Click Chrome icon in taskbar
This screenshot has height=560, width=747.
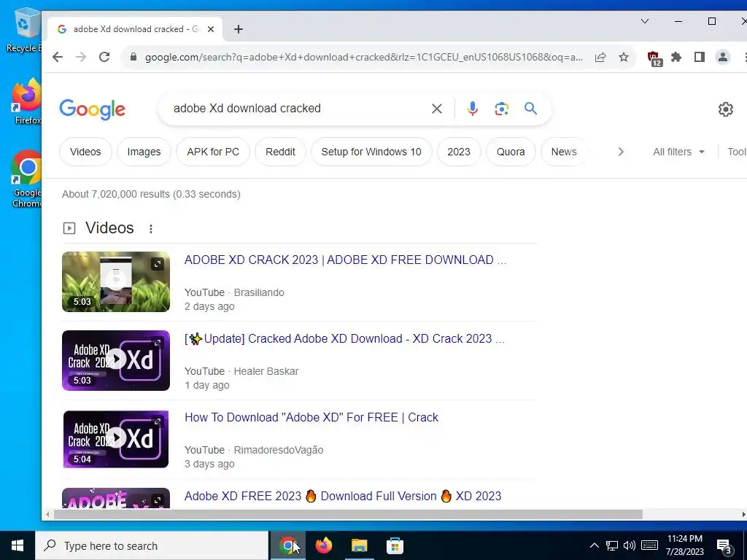pos(287,545)
